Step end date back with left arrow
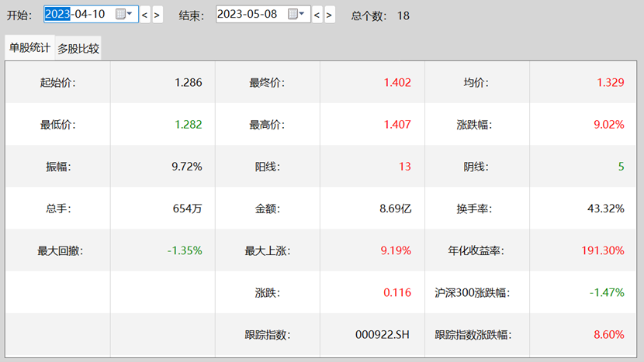Image resolution: width=644 pixels, height=362 pixels. 317,15
